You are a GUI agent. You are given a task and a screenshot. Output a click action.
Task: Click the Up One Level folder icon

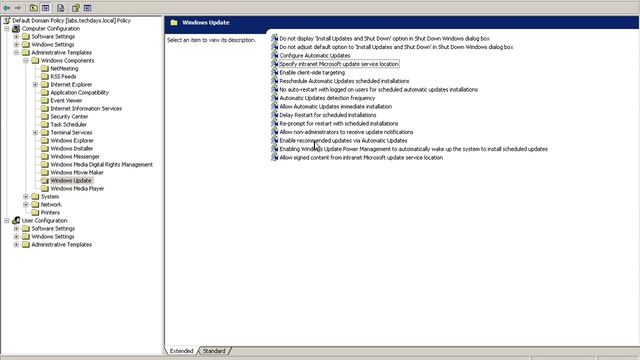pos(34,8)
